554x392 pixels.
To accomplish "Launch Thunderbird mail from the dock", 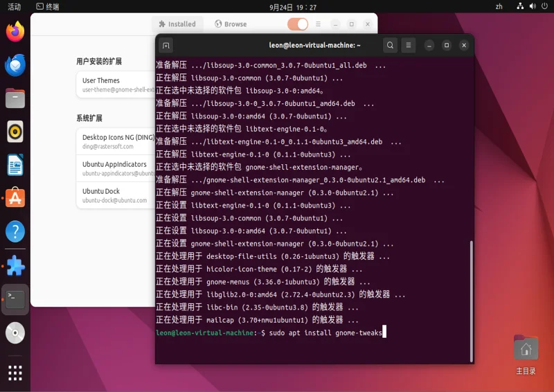I will click(15, 65).
